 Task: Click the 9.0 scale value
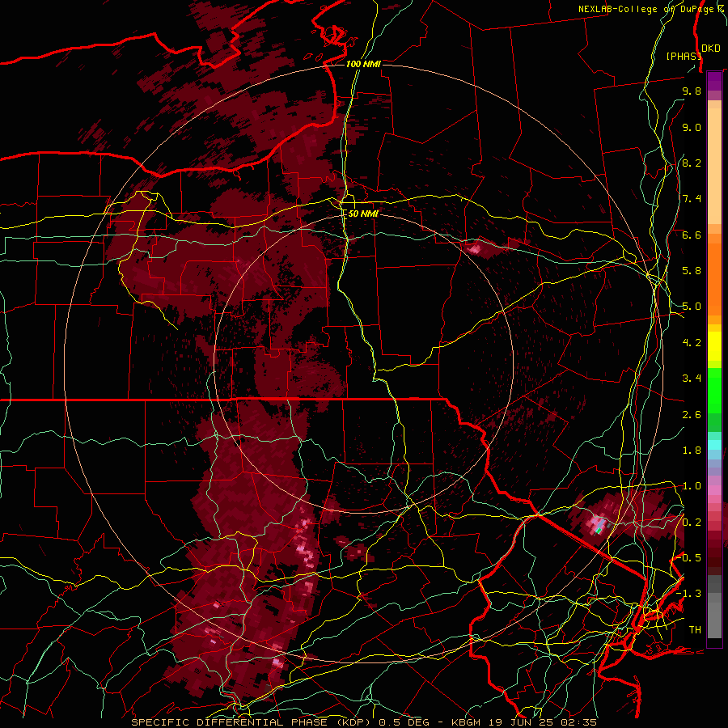[692, 128]
